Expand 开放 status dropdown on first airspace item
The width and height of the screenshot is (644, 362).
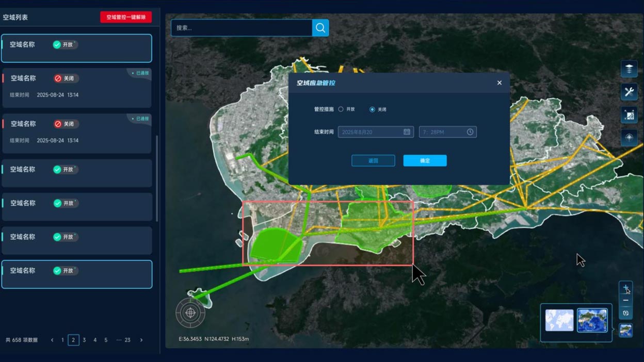(x=66, y=45)
